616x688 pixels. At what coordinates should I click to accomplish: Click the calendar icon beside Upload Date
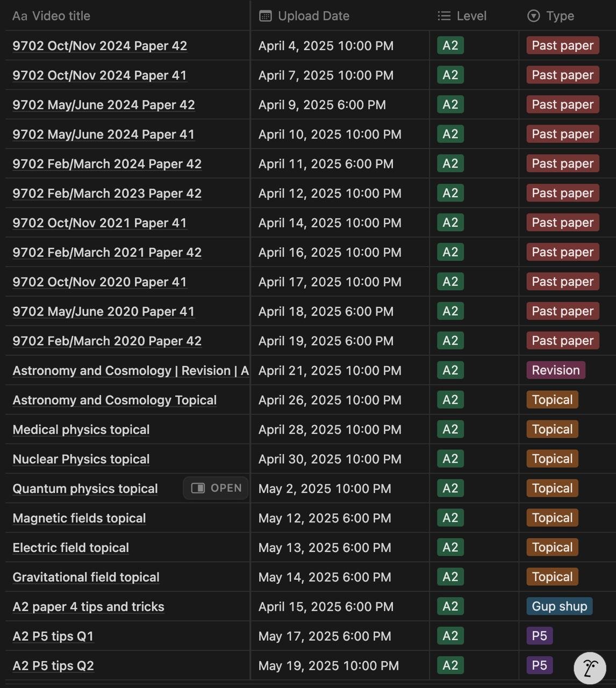coord(265,16)
